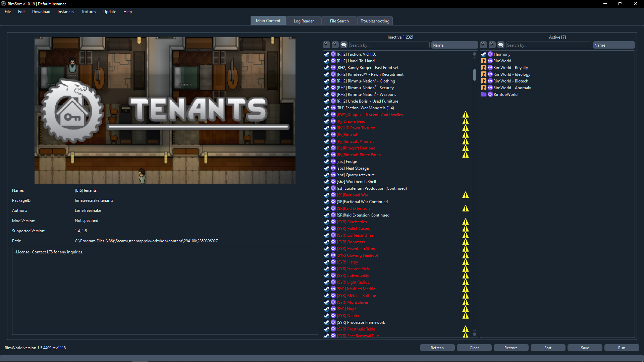
Task: Click the Tenants mod preview image
Action: click(165, 111)
